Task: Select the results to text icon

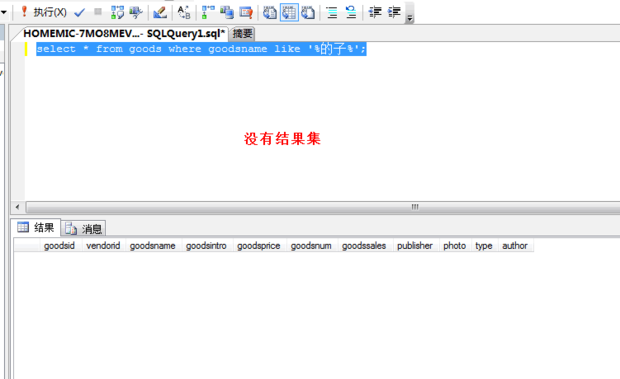Action: point(270,12)
